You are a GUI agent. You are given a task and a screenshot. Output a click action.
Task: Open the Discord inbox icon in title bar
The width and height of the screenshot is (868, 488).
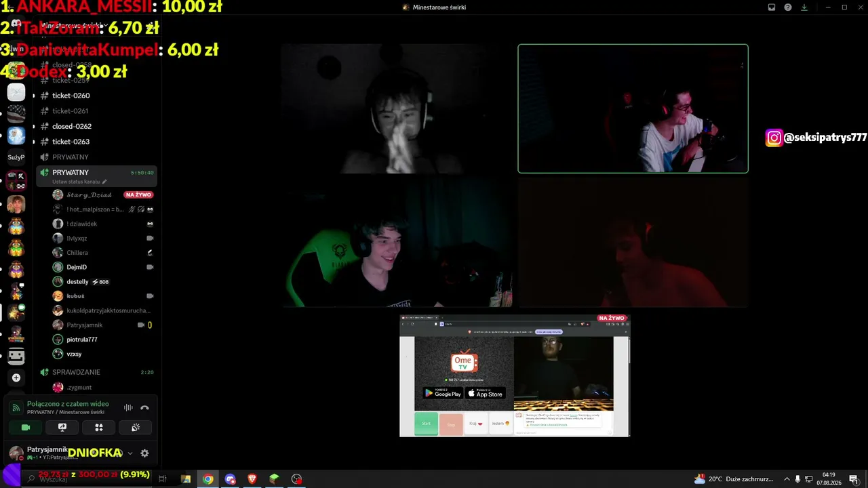(x=772, y=7)
